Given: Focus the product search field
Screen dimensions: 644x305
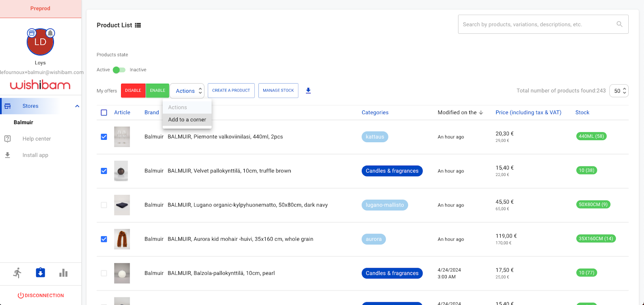Looking at the screenshot, I should click(543, 25).
